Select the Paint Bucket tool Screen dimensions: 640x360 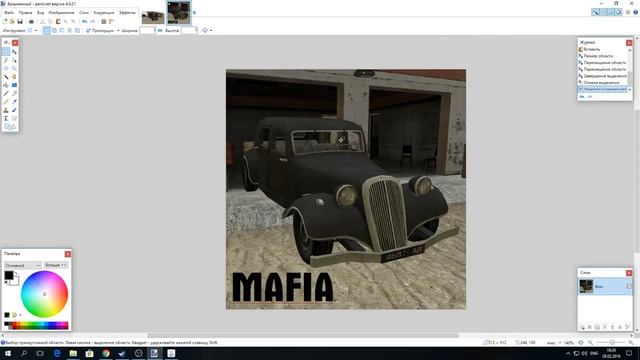[6, 85]
